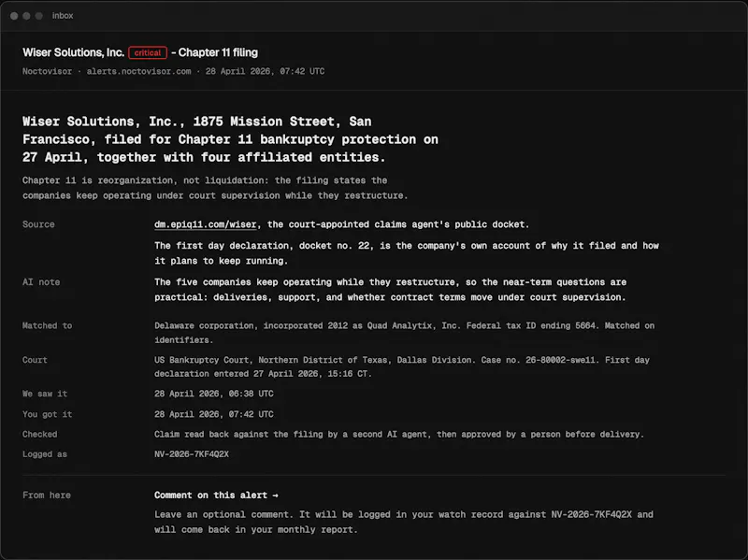The height and width of the screenshot is (560, 748).
Task: Click the 'Matched to' field label
Action: (x=48, y=325)
